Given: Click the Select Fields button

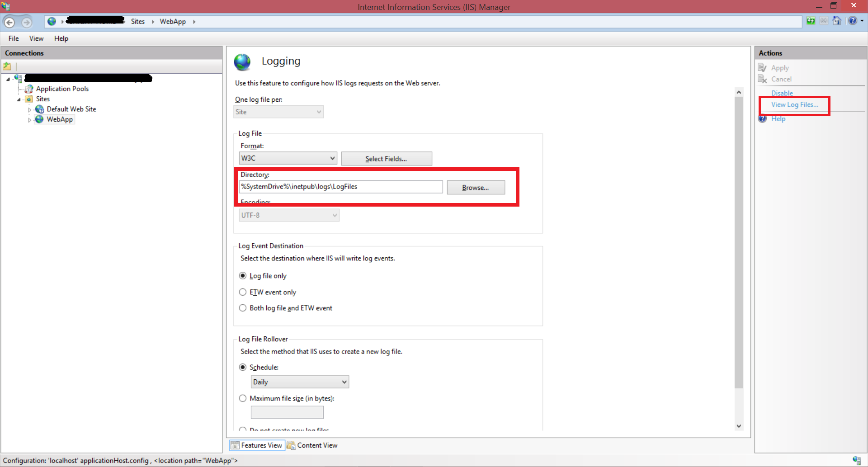Looking at the screenshot, I should [386, 159].
